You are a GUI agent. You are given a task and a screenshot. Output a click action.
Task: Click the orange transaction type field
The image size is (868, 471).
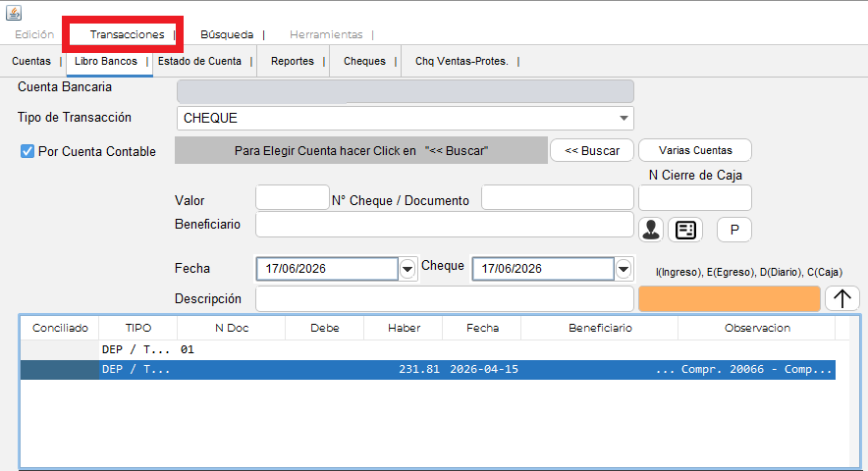729,299
